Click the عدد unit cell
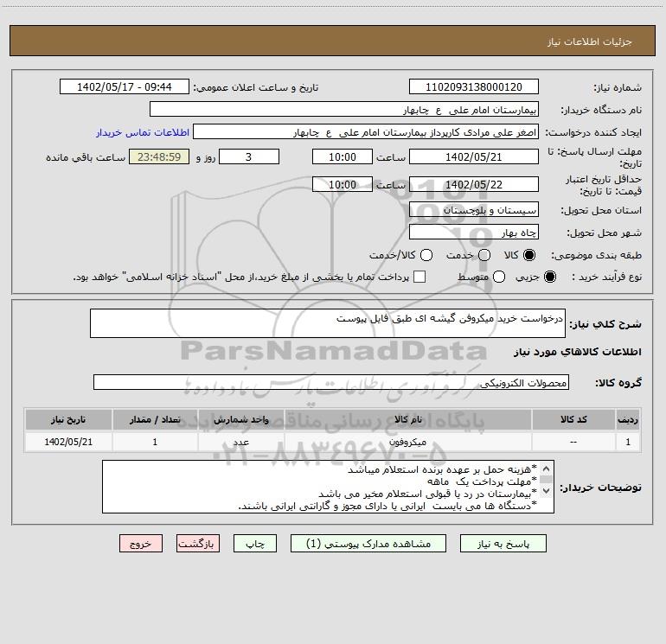Viewport: 666px width, 644px height. pyautogui.click(x=240, y=442)
